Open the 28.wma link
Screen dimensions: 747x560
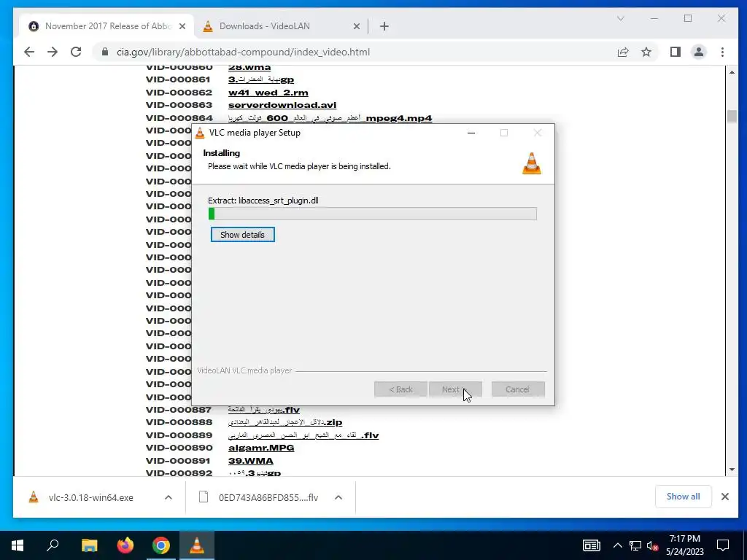(249, 67)
